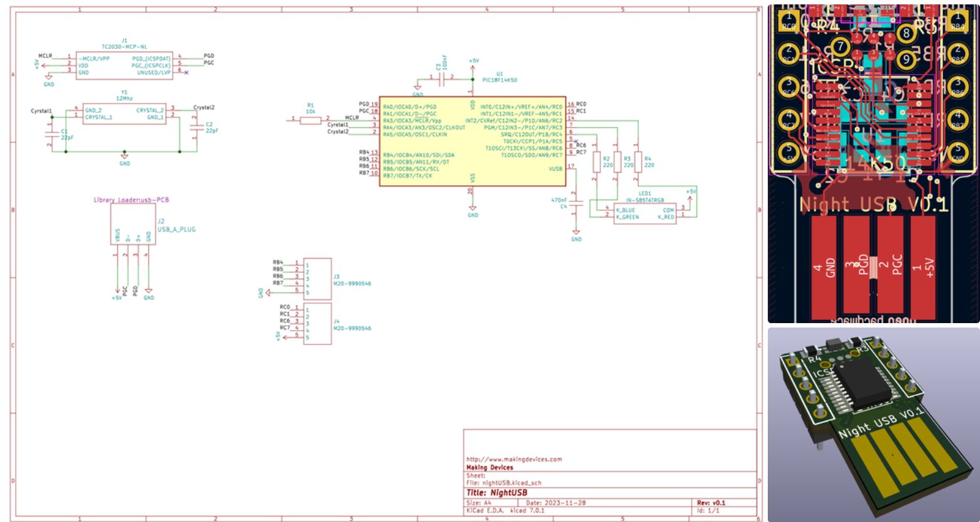Click the 'VUSB' pin name on U1
Screen dimensions: 980x522
pyautogui.click(x=556, y=169)
